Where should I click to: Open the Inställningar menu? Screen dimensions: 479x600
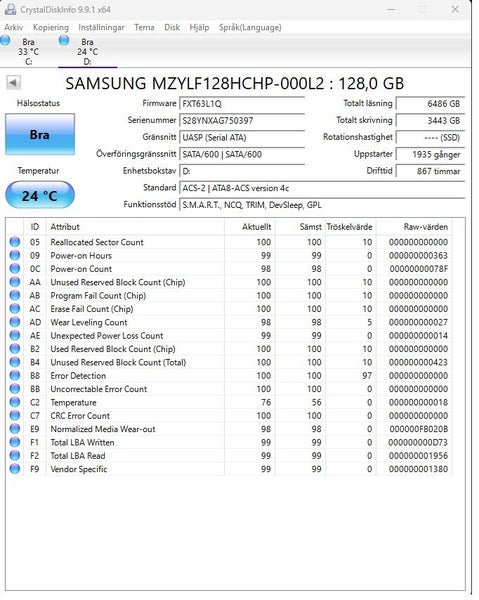click(x=101, y=27)
